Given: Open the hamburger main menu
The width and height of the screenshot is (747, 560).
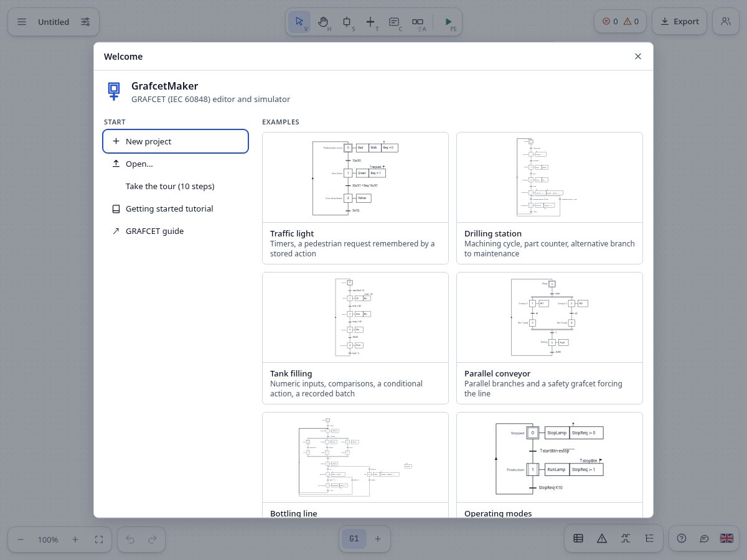Looking at the screenshot, I should 22,22.
